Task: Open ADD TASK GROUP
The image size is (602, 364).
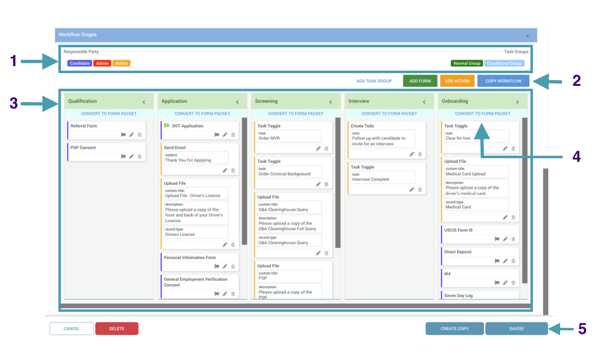Action: click(x=374, y=81)
